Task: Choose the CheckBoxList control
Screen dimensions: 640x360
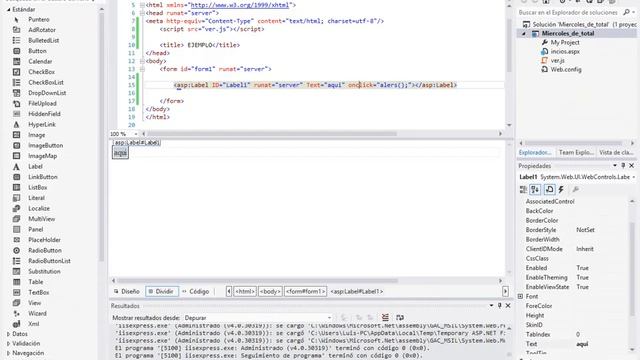Action: [46, 82]
